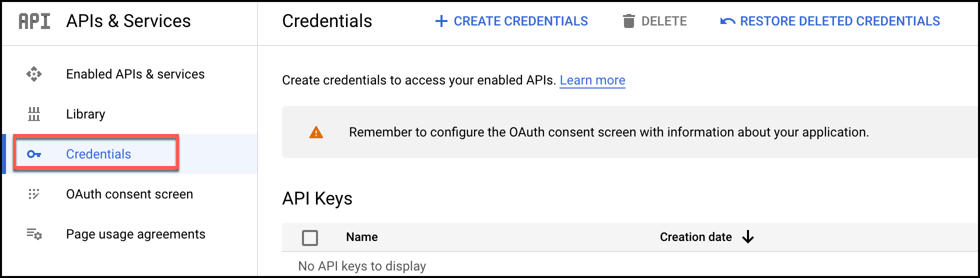
Task: Sort by Creation date arrow
Action: pyautogui.click(x=748, y=237)
